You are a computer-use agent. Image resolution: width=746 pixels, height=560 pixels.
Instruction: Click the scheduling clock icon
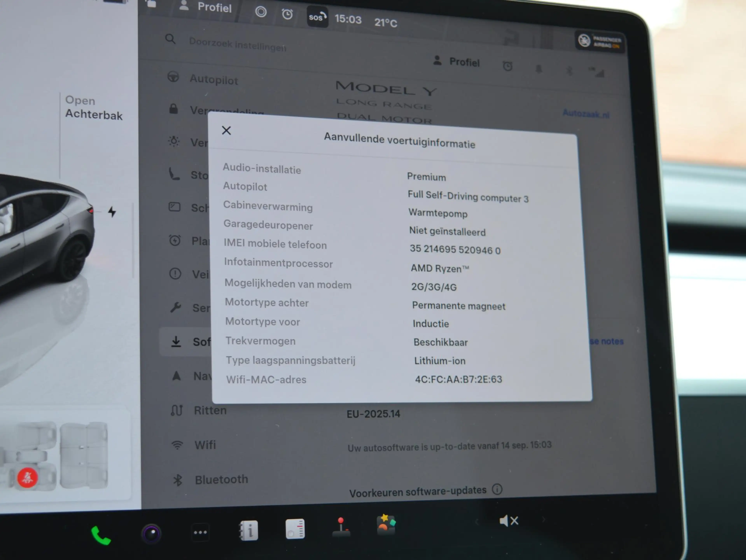[175, 240]
